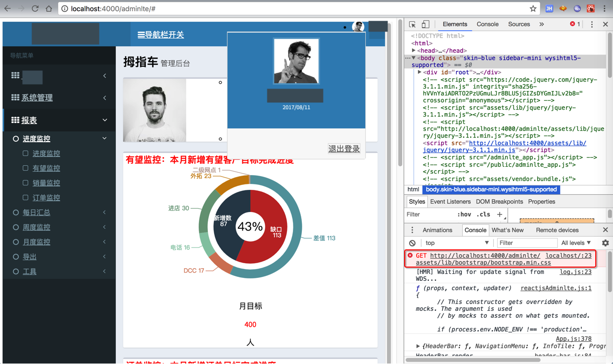
Task: Expand the 导出 menu
Action: [59, 257]
